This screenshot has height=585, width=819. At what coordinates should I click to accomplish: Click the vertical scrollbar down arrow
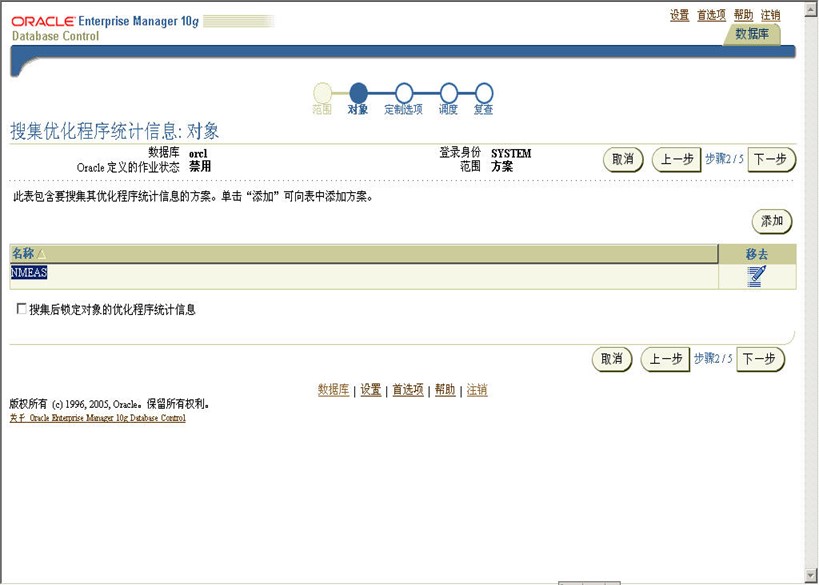coord(810,575)
